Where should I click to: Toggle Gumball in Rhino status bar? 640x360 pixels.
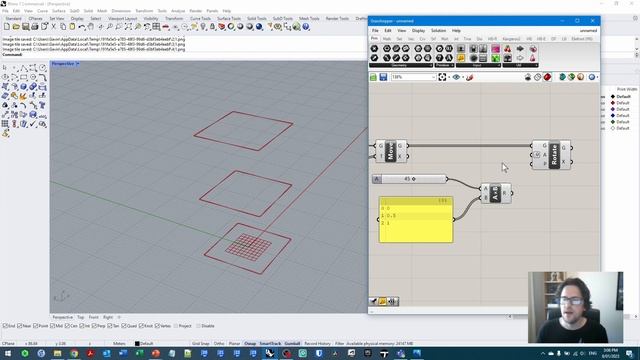pyautogui.click(x=292, y=344)
